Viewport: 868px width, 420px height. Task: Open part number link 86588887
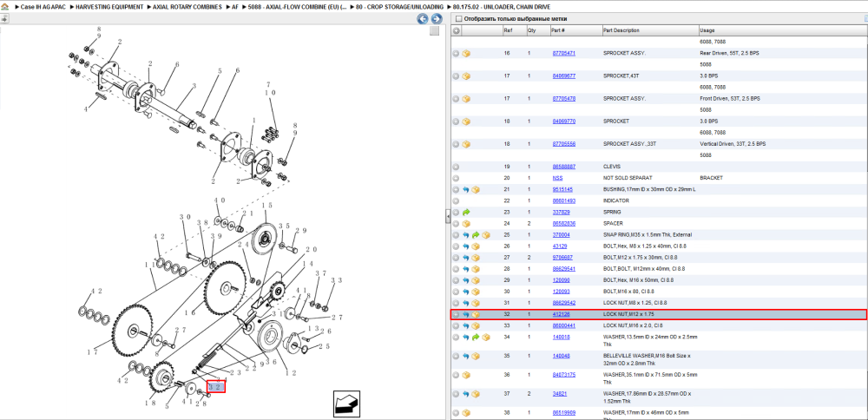pos(563,167)
